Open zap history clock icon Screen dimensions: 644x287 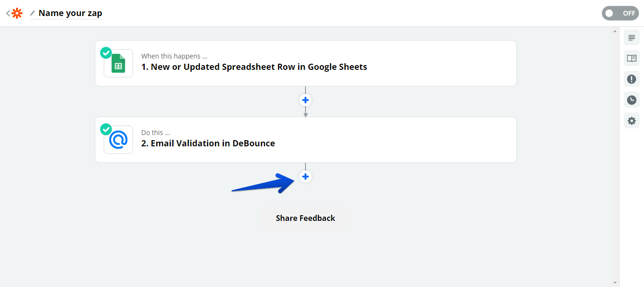tap(631, 100)
